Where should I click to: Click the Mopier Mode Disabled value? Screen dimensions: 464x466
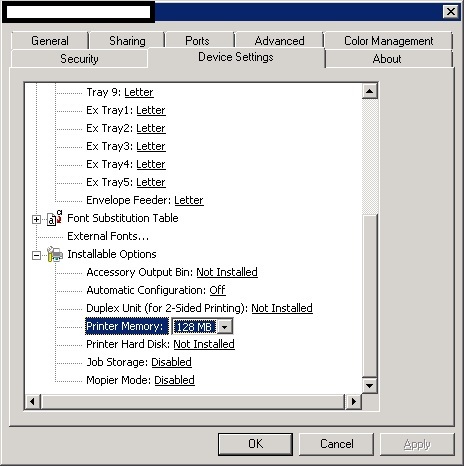[174, 380]
